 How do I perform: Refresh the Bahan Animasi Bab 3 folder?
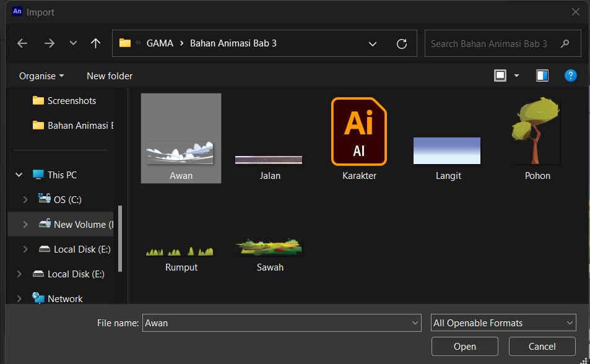click(x=402, y=44)
